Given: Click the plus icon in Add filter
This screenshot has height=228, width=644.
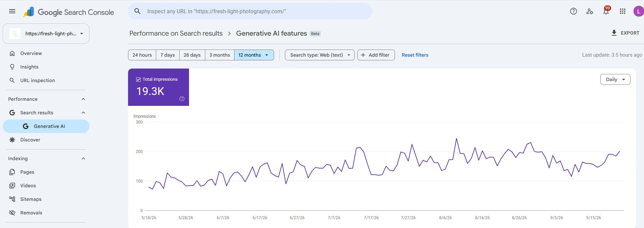Looking at the screenshot, I should 363,55.
